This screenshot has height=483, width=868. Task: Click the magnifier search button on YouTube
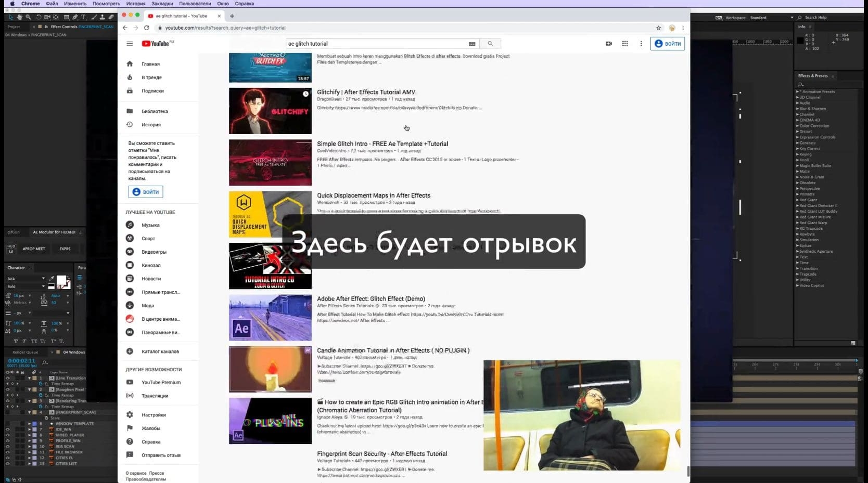click(490, 44)
